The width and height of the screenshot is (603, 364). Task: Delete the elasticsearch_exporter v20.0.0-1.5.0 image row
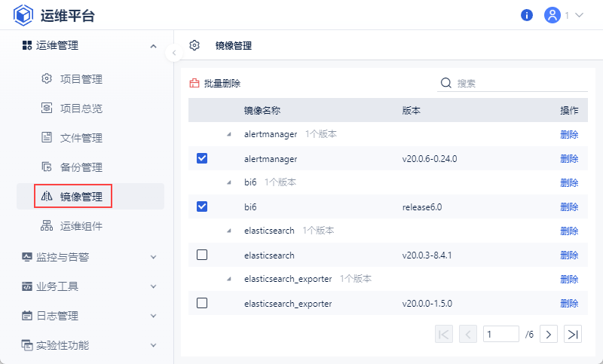569,303
